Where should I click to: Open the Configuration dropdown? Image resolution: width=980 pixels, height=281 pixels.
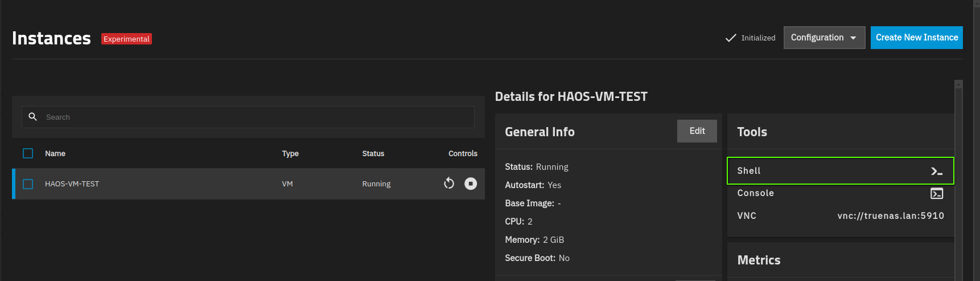coord(824,38)
